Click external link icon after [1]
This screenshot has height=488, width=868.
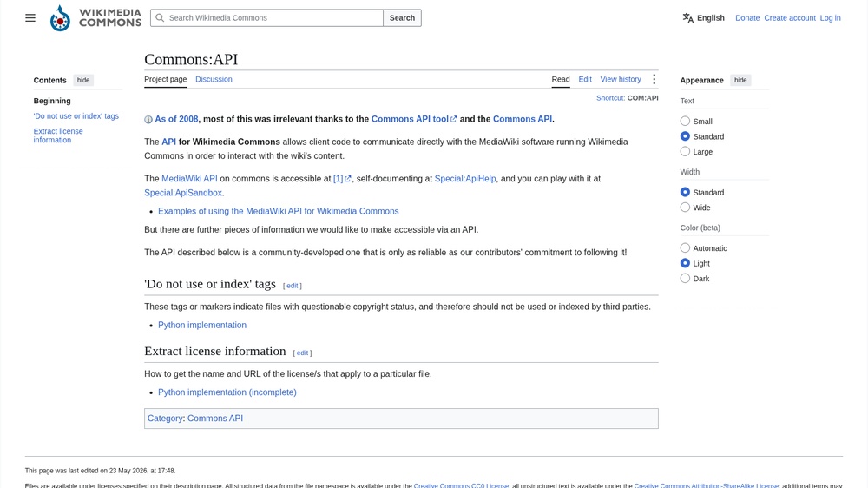[348, 179]
